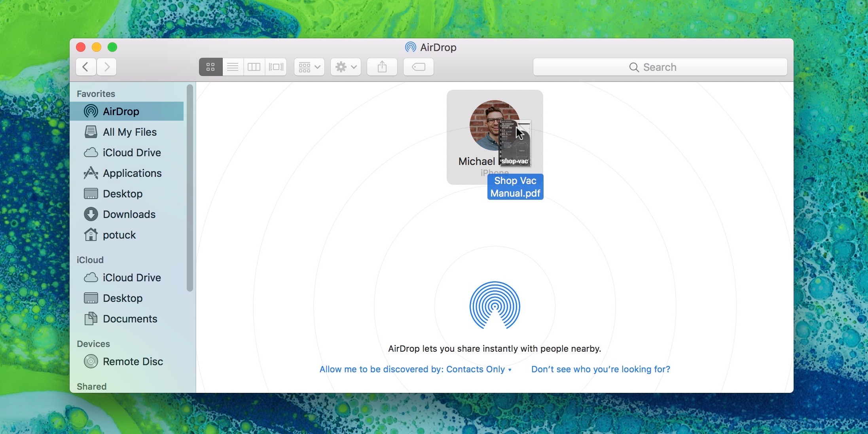The width and height of the screenshot is (868, 434).
Task: Switch to Cover Flow view
Action: coord(276,67)
